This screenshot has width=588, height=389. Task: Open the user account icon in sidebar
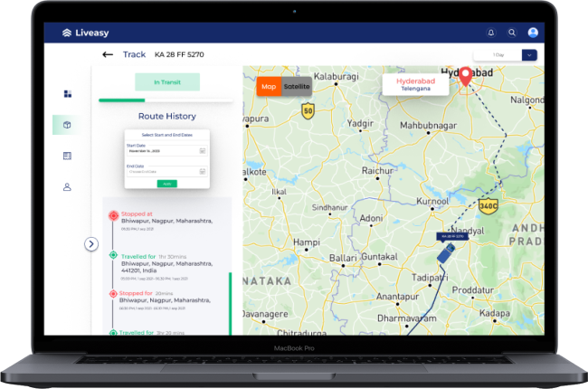click(67, 187)
